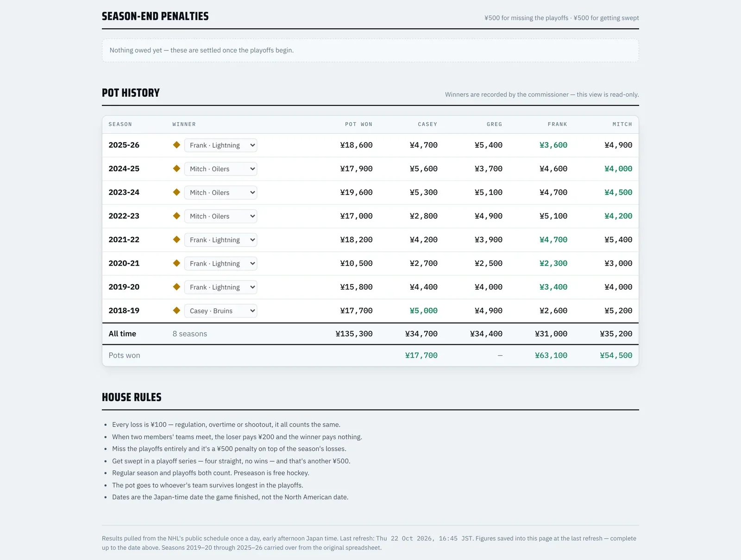Click the Pot Won column header
The width and height of the screenshot is (741, 560).
(x=358, y=124)
